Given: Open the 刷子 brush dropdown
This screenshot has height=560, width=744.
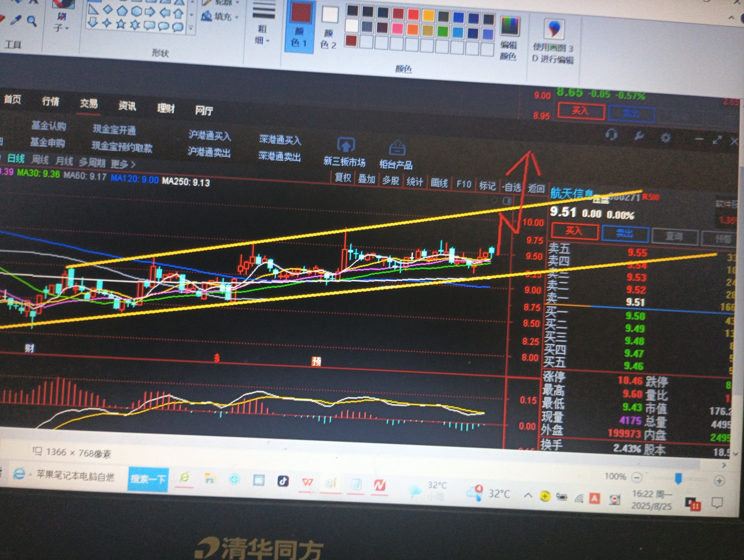Looking at the screenshot, I should 61,22.
